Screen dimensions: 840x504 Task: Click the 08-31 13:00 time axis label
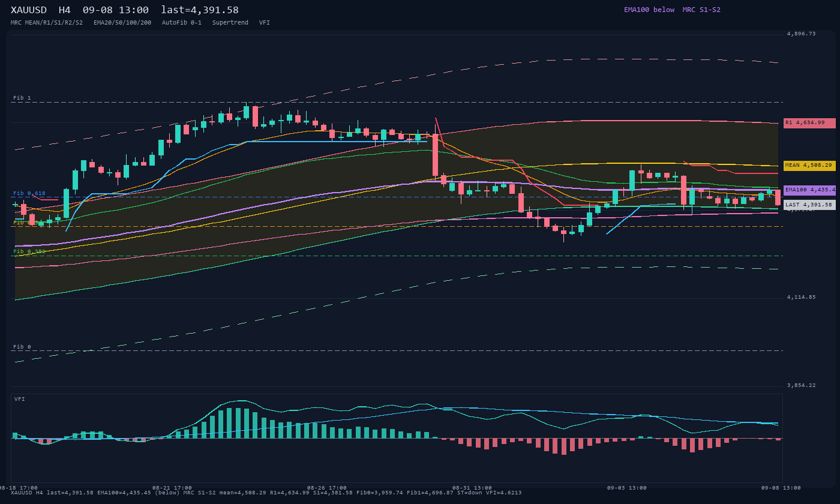[x=472, y=488]
